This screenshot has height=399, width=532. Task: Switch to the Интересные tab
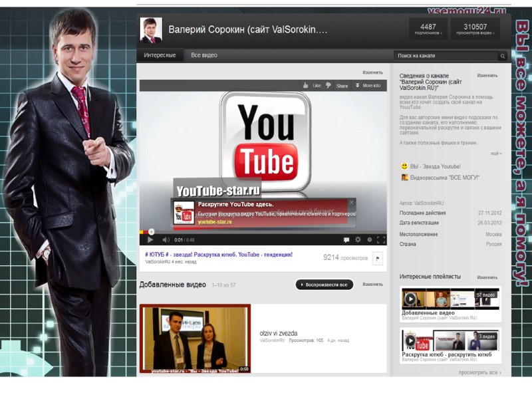(160, 55)
